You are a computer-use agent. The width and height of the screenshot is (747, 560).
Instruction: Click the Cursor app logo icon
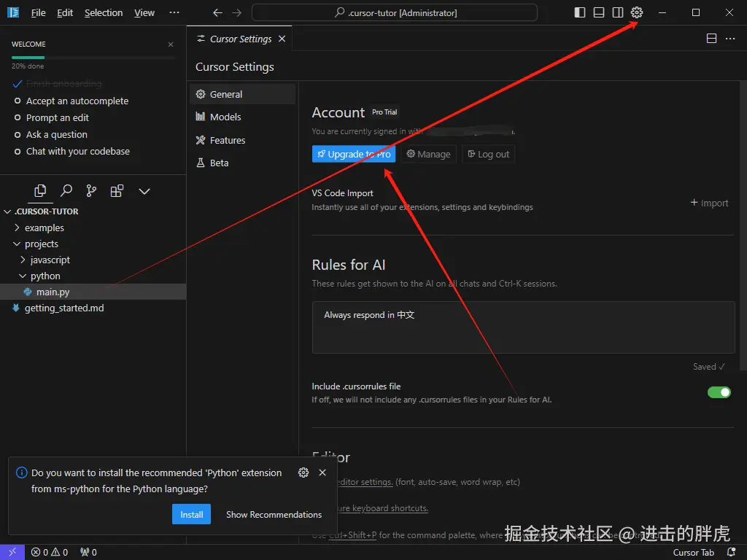point(13,12)
